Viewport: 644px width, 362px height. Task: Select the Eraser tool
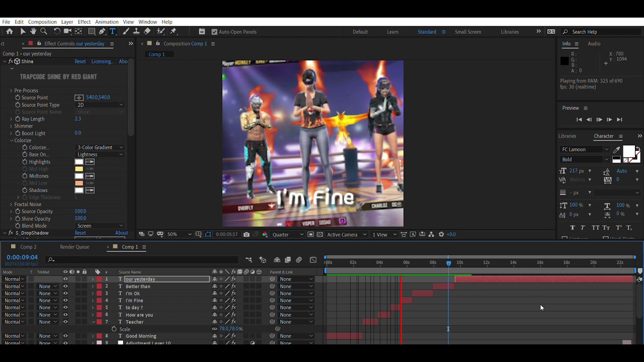pos(147,32)
